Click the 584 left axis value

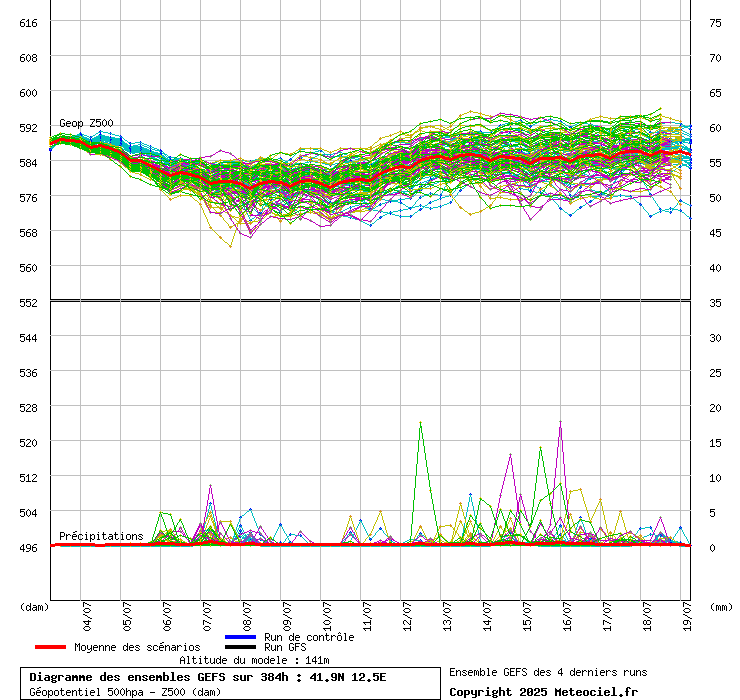click(28, 163)
